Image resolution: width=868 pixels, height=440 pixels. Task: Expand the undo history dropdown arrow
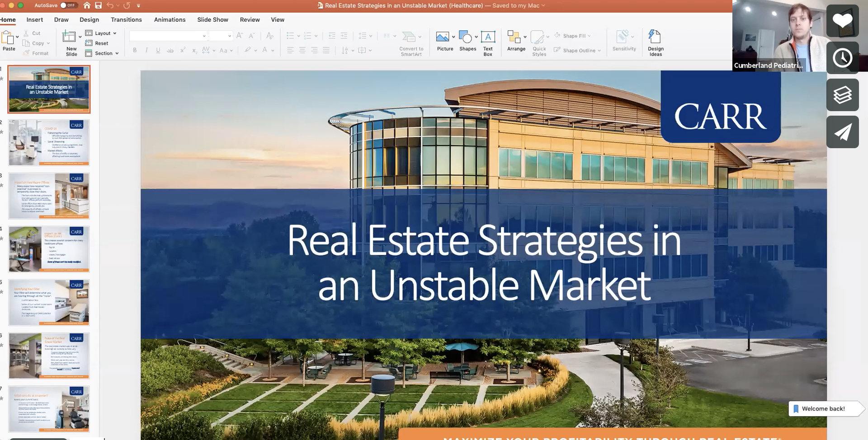click(118, 6)
